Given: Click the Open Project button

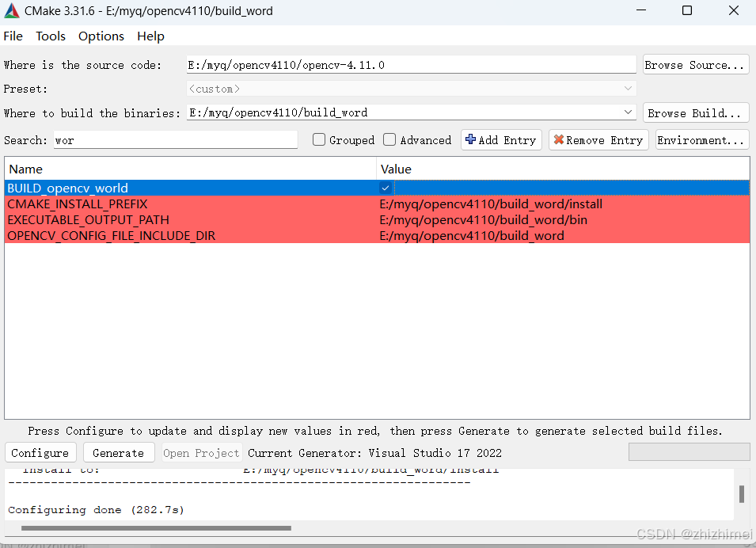Looking at the screenshot, I should (x=201, y=453).
